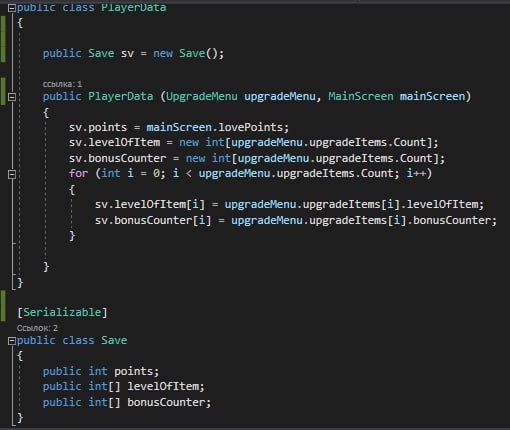The height and width of the screenshot is (430, 510).
Task: Click 'sv.bonusCounter[i]' inside the loop
Action: pos(153,220)
